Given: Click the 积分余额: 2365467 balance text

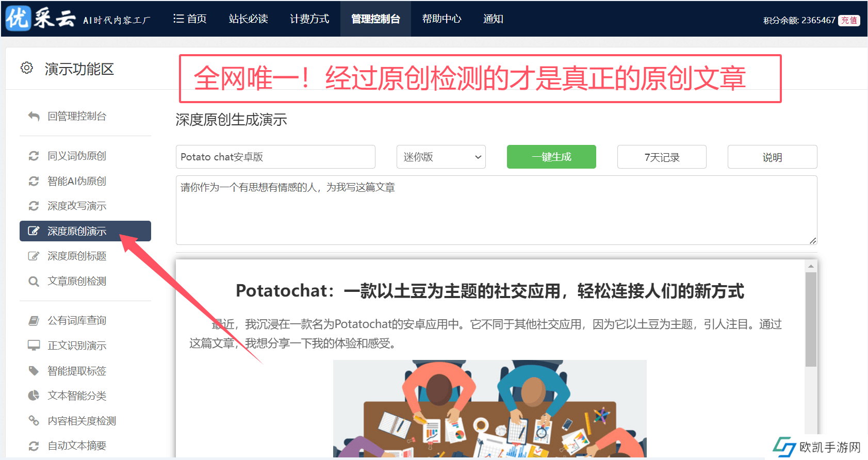Looking at the screenshot, I should (799, 20).
